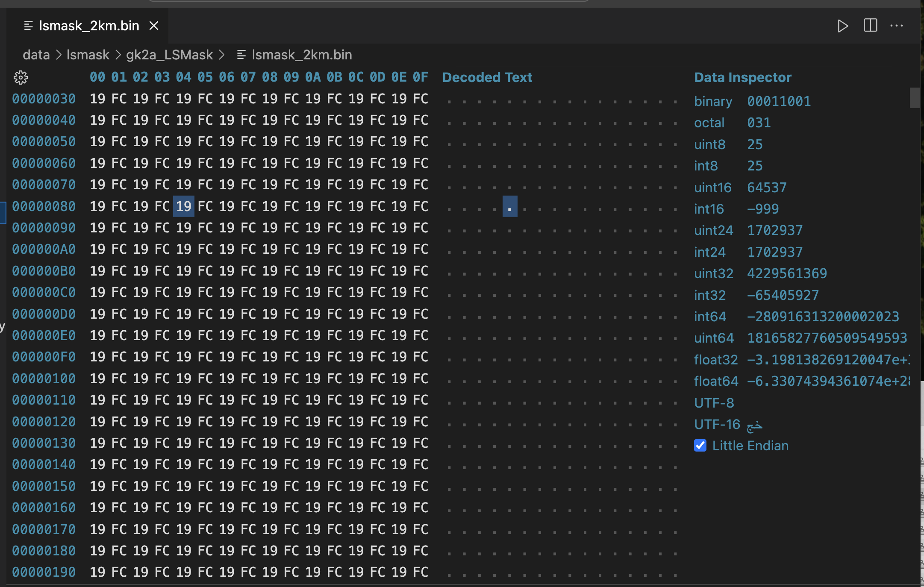Viewport: 924px width, 587px height.
Task: Open the More Actions ellipsis menu
Action: click(896, 26)
